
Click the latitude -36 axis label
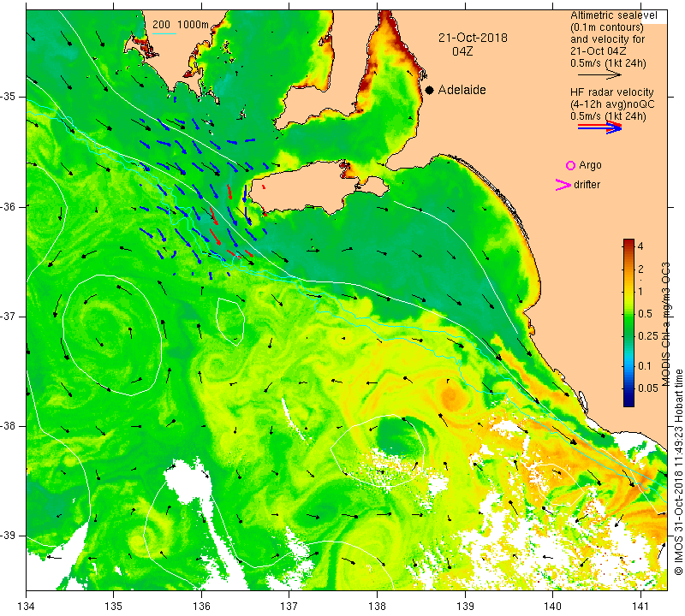point(8,206)
